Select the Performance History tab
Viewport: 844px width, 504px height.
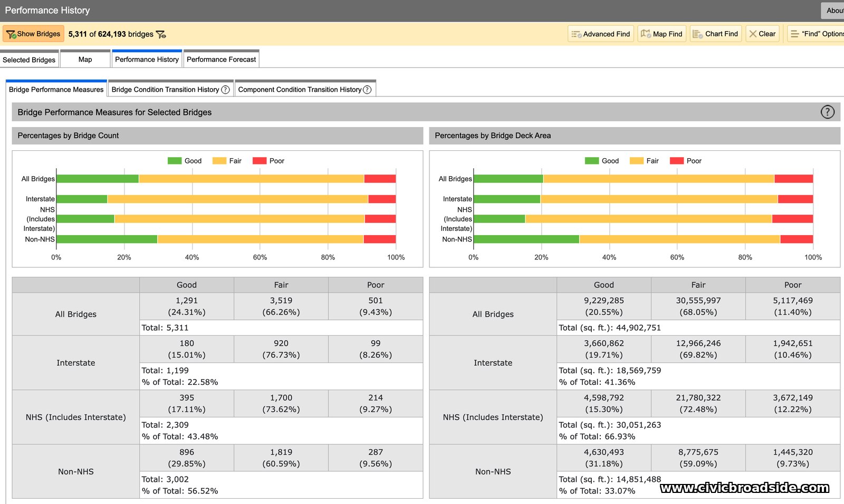click(147, 60)
